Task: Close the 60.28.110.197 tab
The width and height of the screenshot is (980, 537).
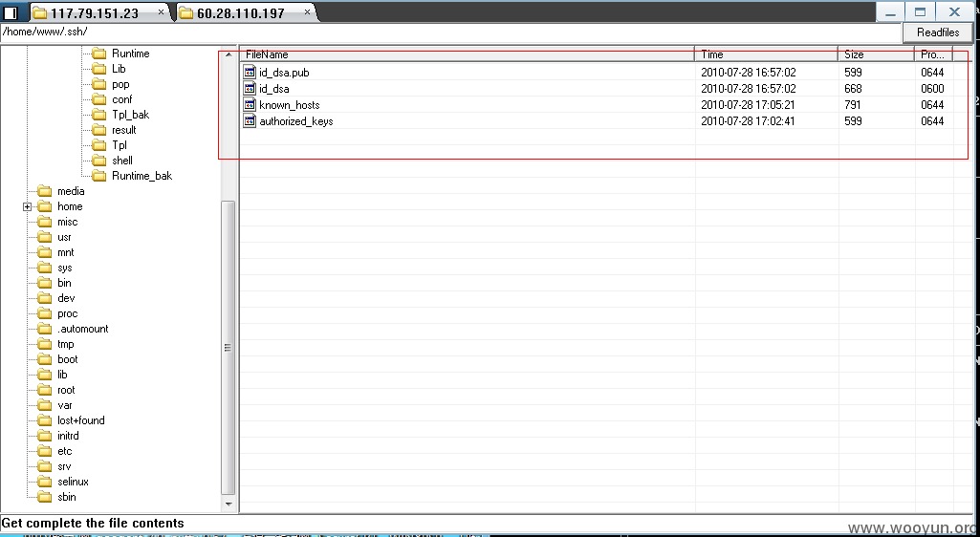Action: (x=308, y=11)
